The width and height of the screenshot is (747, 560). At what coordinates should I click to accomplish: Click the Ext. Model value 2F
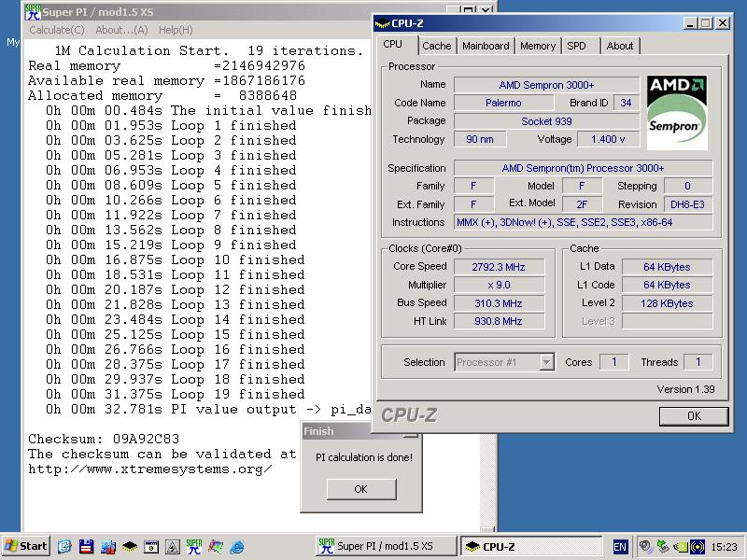tap(582, 204)
